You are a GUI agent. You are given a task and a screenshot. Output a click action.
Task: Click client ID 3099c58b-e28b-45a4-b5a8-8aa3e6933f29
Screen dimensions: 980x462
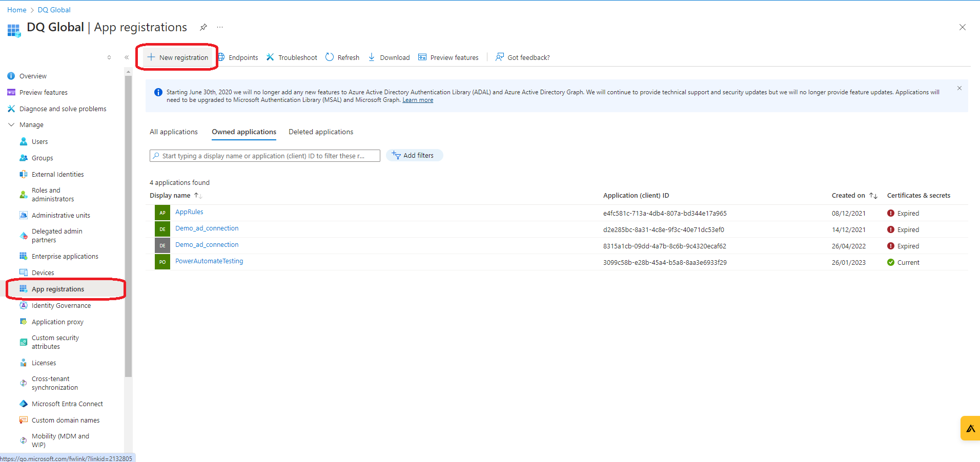point(665,262)
